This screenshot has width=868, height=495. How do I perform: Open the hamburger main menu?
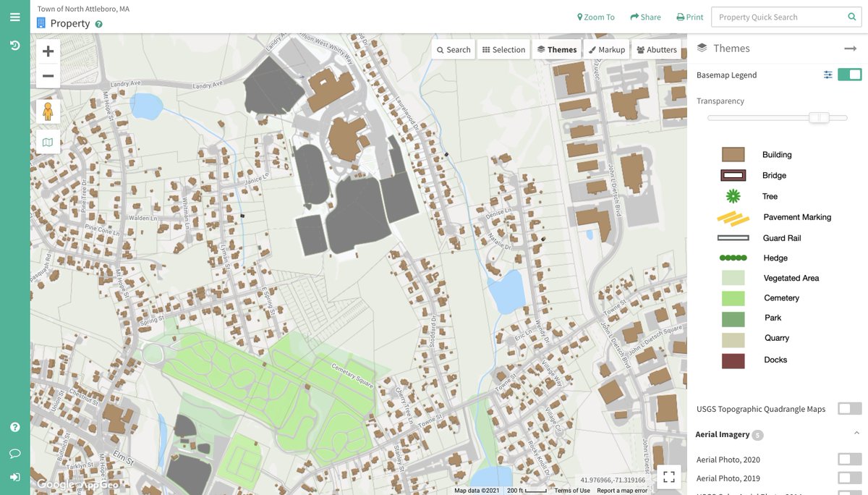point(14,17)
